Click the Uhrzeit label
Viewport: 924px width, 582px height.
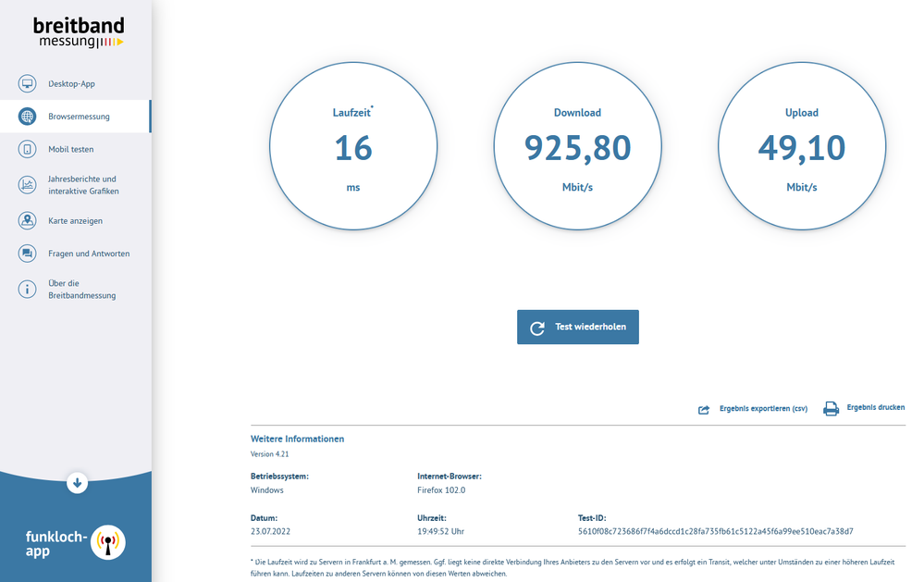pos(431,518)
